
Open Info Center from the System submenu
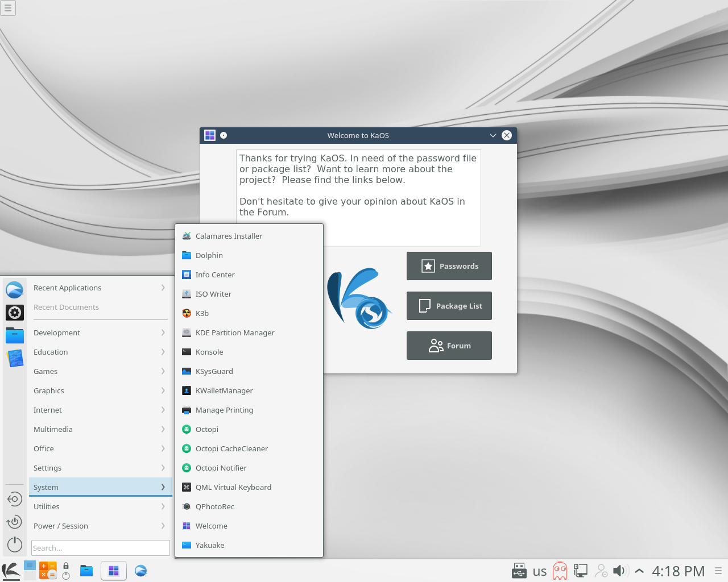point(249,275)
